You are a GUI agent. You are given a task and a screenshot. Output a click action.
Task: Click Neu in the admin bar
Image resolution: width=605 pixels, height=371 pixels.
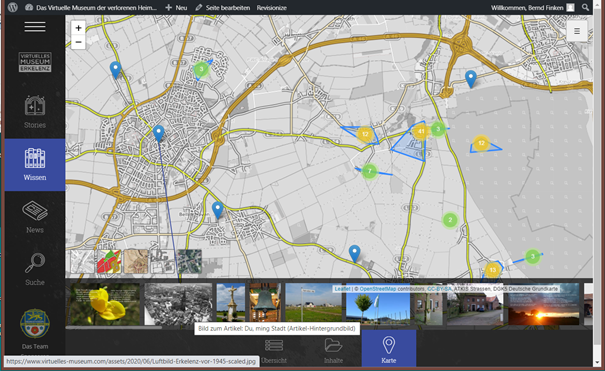176,8
